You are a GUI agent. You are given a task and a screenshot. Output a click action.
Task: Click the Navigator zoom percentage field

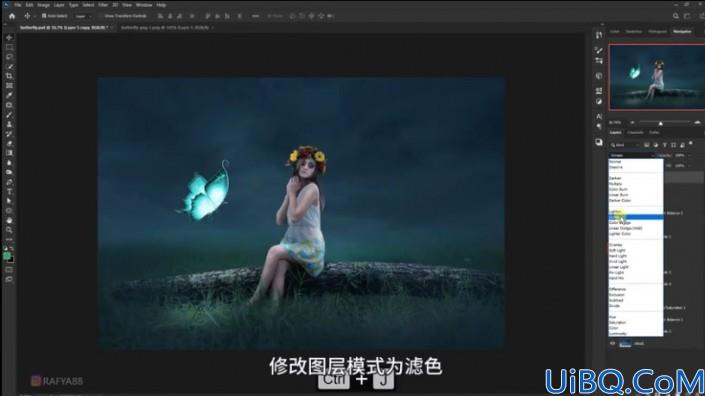pos(615,122)
